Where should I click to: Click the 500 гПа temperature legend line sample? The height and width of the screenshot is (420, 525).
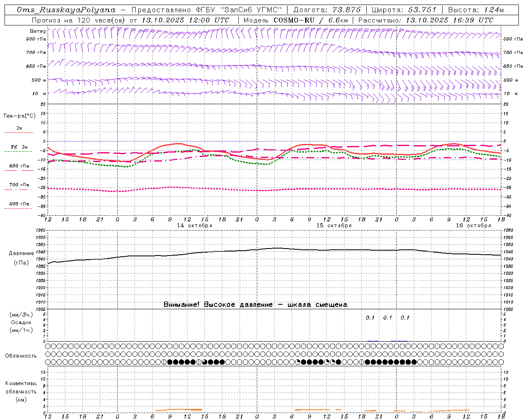(x=18, y=208)
